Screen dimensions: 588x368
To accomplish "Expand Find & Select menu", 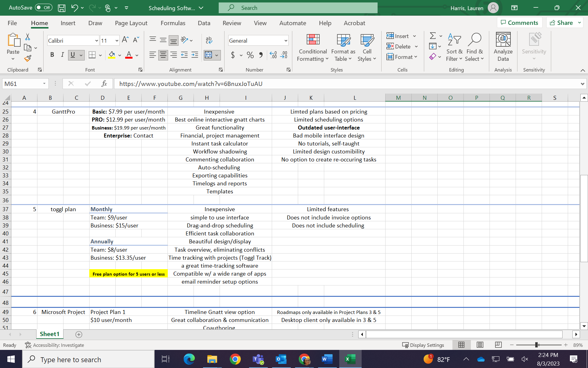I will click(474, 47).
